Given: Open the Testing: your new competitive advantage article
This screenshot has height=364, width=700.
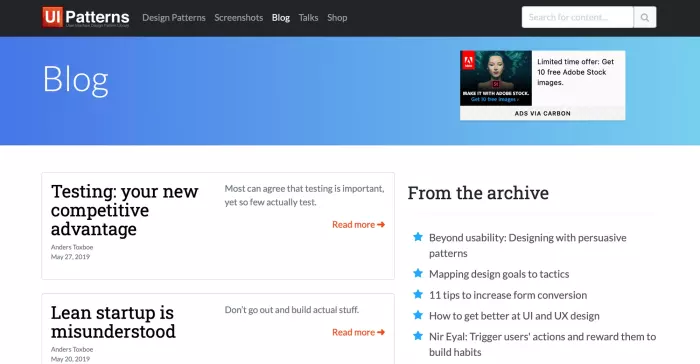Looking at the screenshot, I should (x=125, y=210).
